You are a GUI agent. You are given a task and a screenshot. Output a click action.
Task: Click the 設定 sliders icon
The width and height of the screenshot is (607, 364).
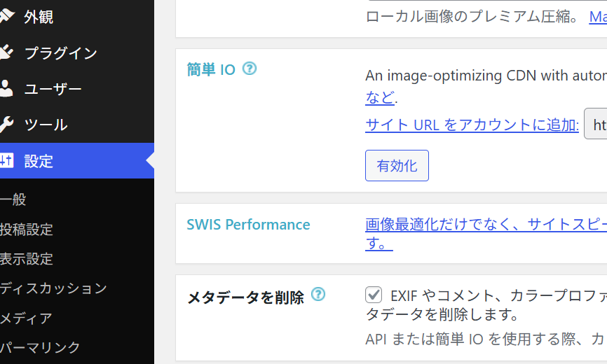pos(6,161)
